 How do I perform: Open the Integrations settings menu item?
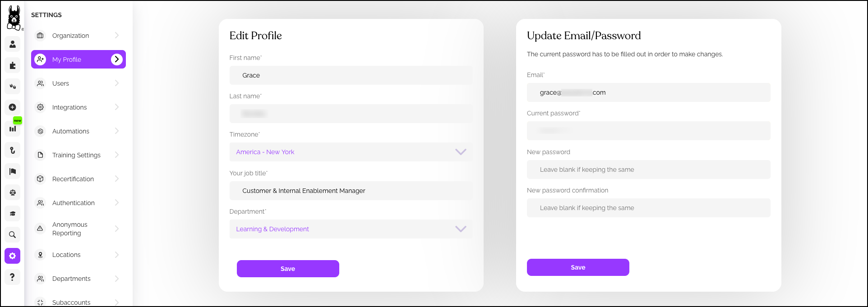pyautogui.click(x=69, y=107)
